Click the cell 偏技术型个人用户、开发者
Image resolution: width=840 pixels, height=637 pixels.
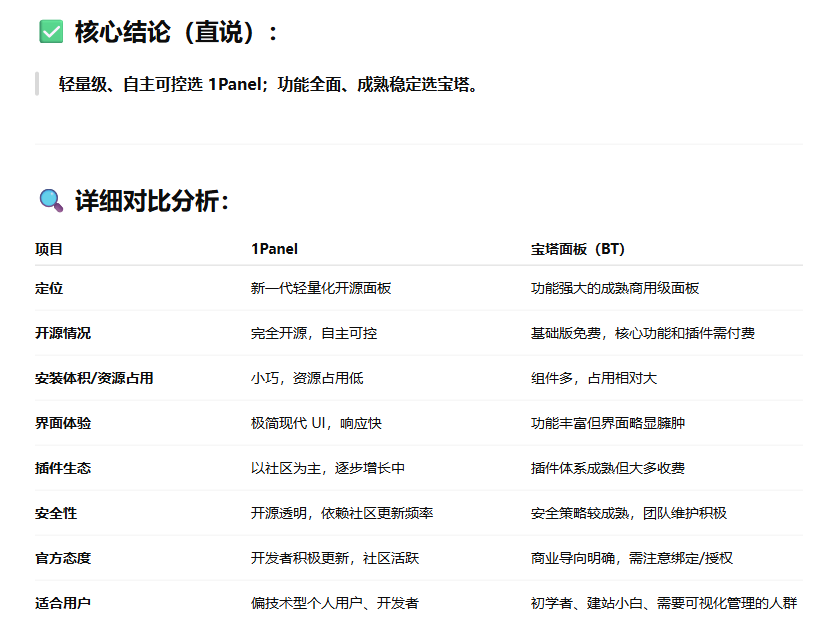click(x=335, y=603)
